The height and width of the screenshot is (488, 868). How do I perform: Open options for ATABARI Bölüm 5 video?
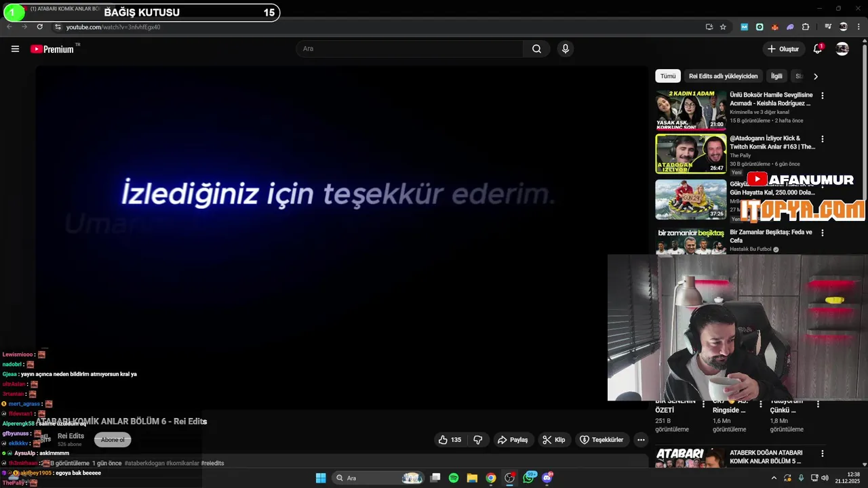(823, 453)
